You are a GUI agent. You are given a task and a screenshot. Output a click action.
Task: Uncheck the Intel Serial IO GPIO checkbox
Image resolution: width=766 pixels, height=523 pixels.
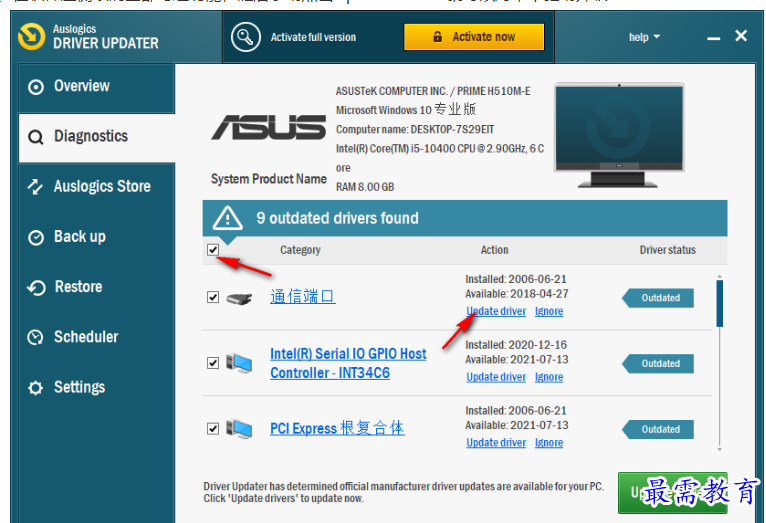[x=213, y=363]
